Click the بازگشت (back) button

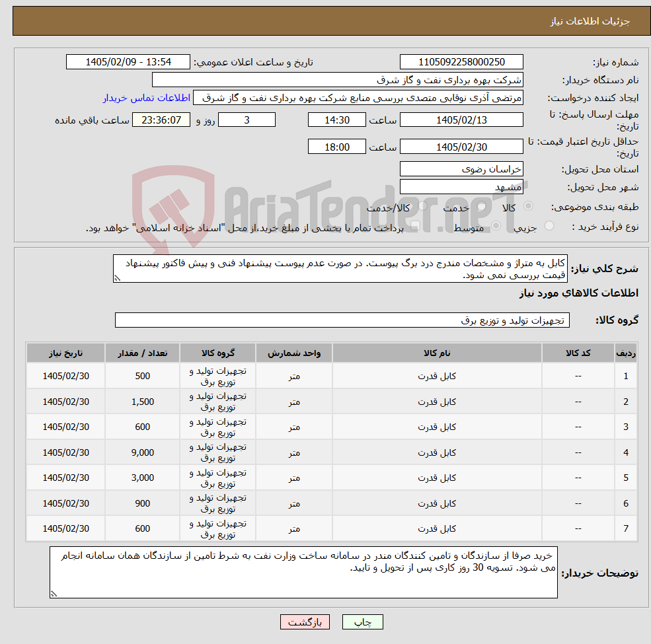pos(305,622)
